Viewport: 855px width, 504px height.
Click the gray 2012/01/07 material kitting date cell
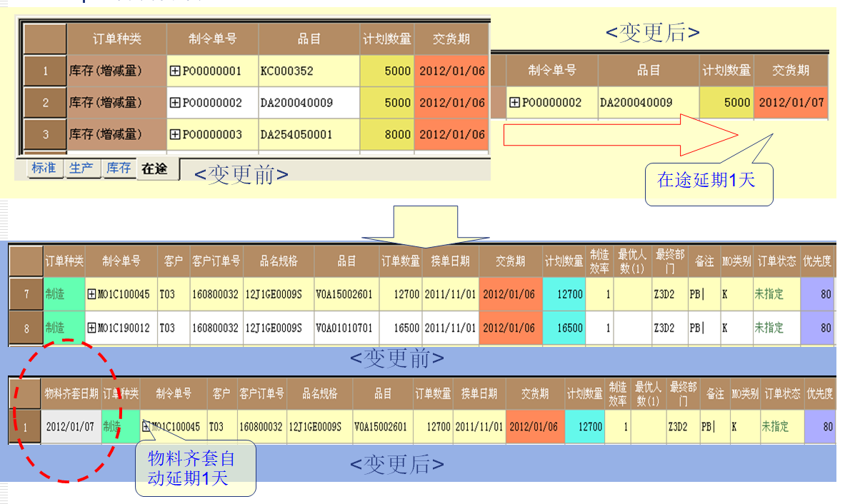pyautogui.click(x=71, y=427)
